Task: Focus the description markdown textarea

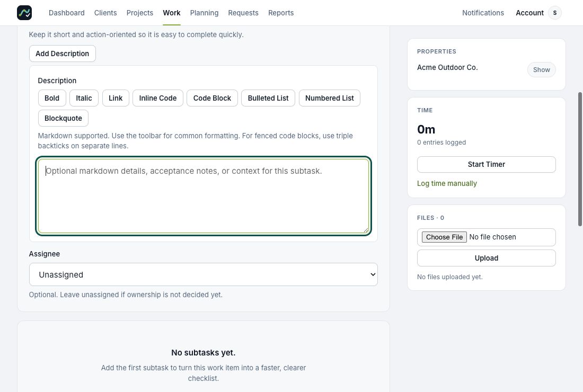Action: click(x=204, y=196)
